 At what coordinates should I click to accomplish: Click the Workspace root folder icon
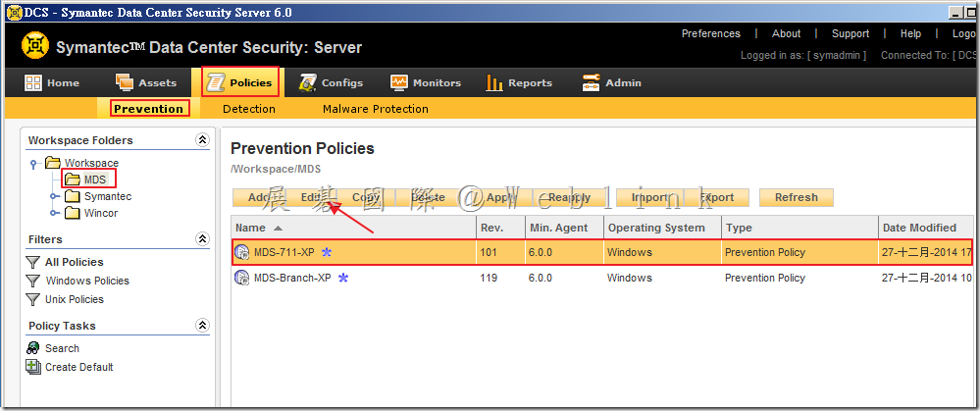(53, 163)
